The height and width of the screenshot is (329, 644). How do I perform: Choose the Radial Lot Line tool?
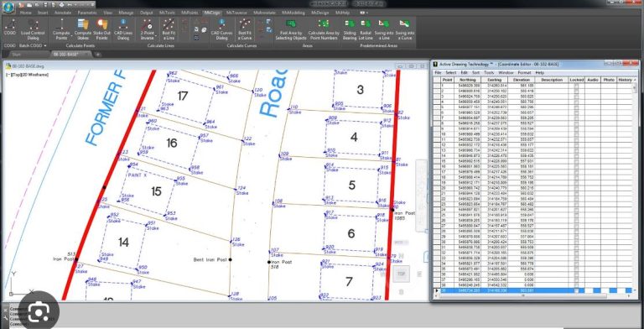pyautogui.click(x=366, y=29)
